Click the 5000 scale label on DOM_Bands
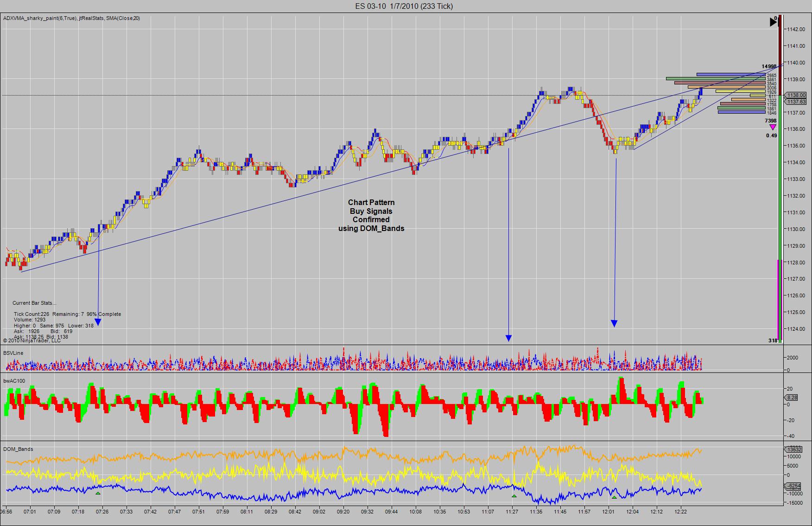 [792, 466]
